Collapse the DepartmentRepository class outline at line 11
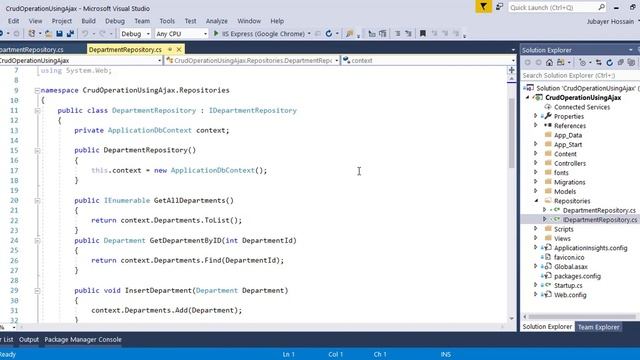Image resolution: width=640 pixels, height=360 pixels. click(37, 110)
